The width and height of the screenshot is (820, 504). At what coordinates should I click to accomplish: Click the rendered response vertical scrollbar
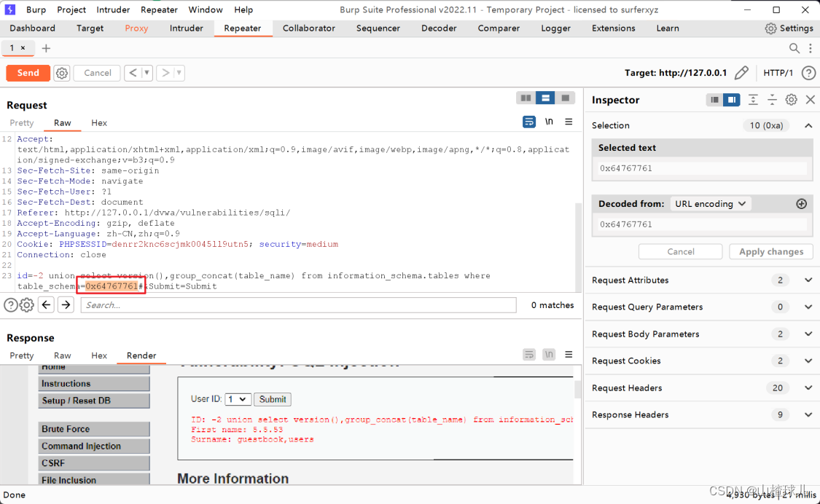point(577,390)
